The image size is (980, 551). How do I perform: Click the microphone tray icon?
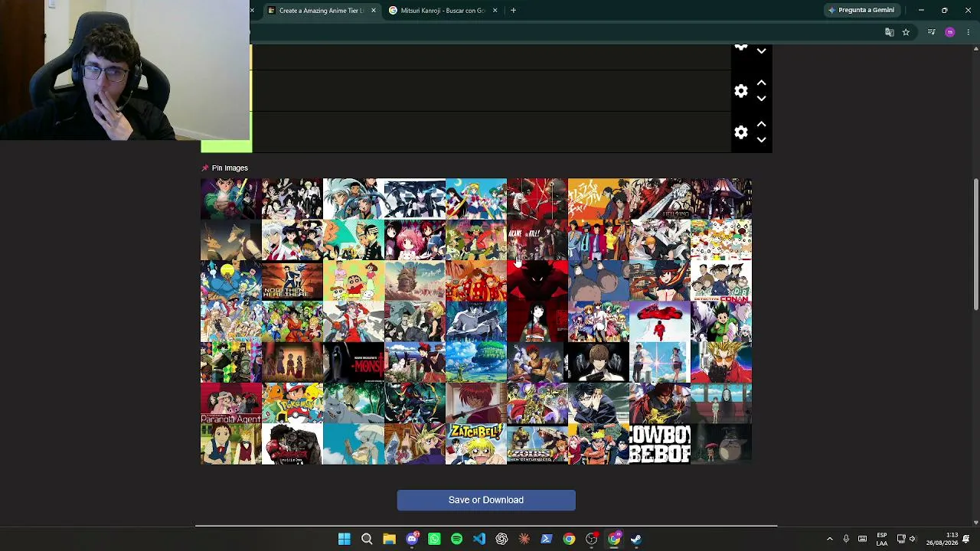(846, 539)
